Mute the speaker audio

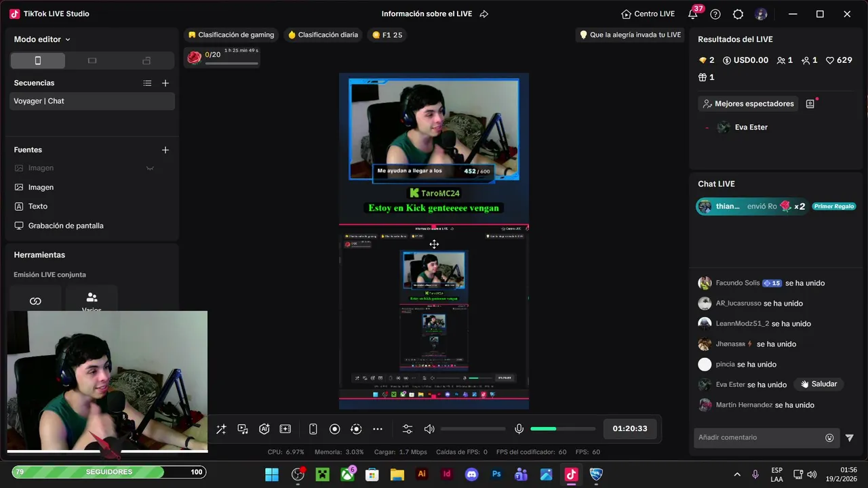429,429
